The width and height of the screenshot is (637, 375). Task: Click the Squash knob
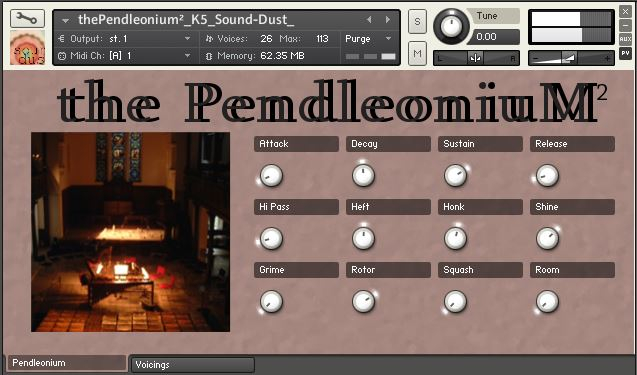(x=455, y=302)
